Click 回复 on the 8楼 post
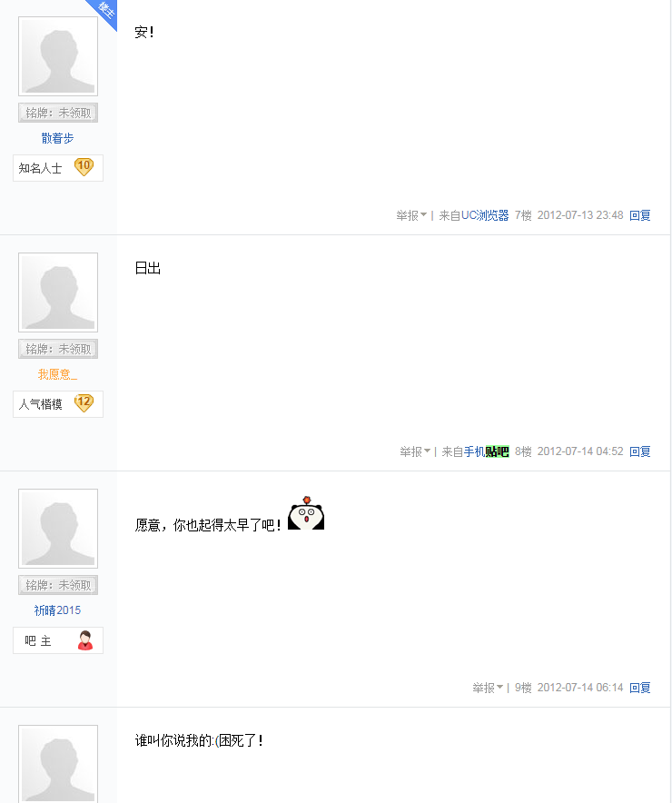The width and height of the screenshot is (672, 803). coord(639,451)
